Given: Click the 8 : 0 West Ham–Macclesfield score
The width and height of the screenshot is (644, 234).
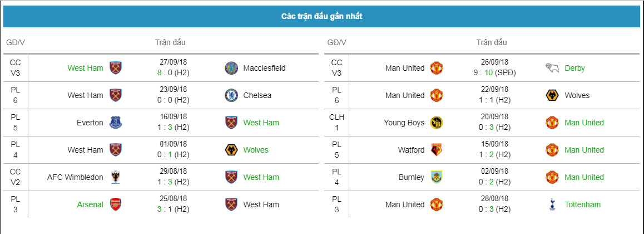Looking at the screenshot, I should [174, 72].
